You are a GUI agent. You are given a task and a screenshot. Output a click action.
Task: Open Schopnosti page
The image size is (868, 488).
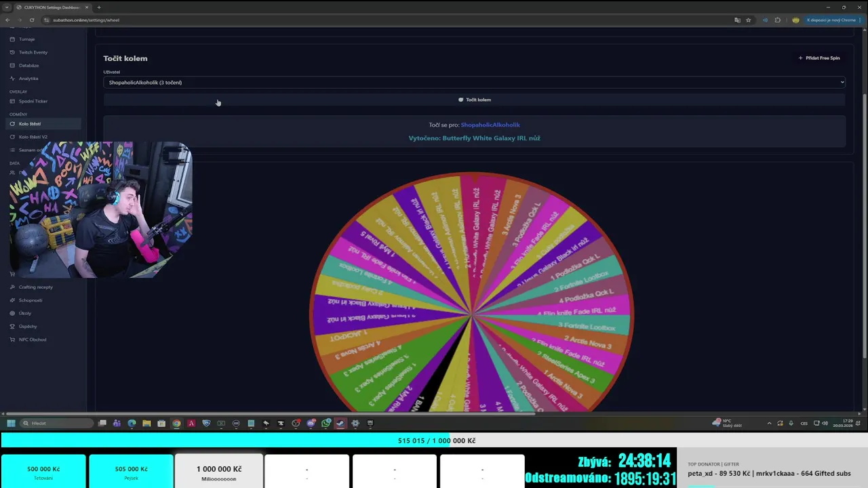point(31,300)
